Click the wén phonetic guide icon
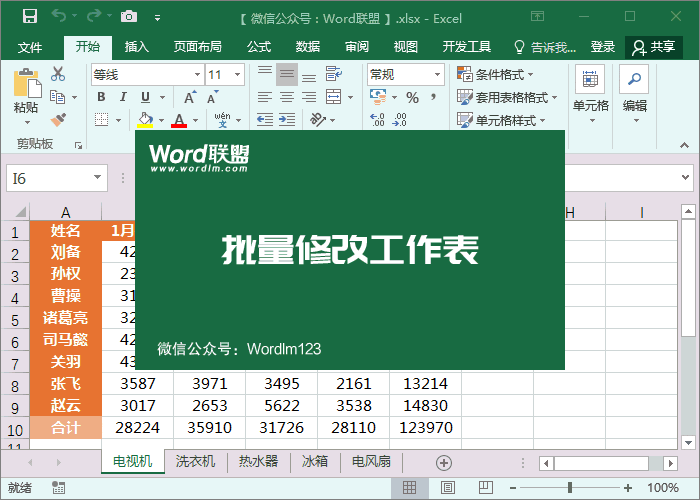The image size is (700, 500). point(222,120)
